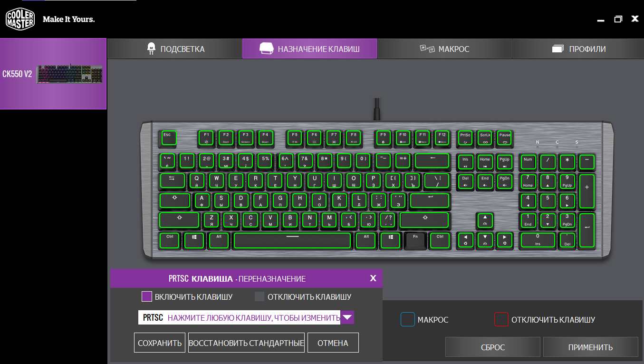Open the Макрос tab
The height and width of the screenshot is (364, 644).
click(x=444, y=49)
